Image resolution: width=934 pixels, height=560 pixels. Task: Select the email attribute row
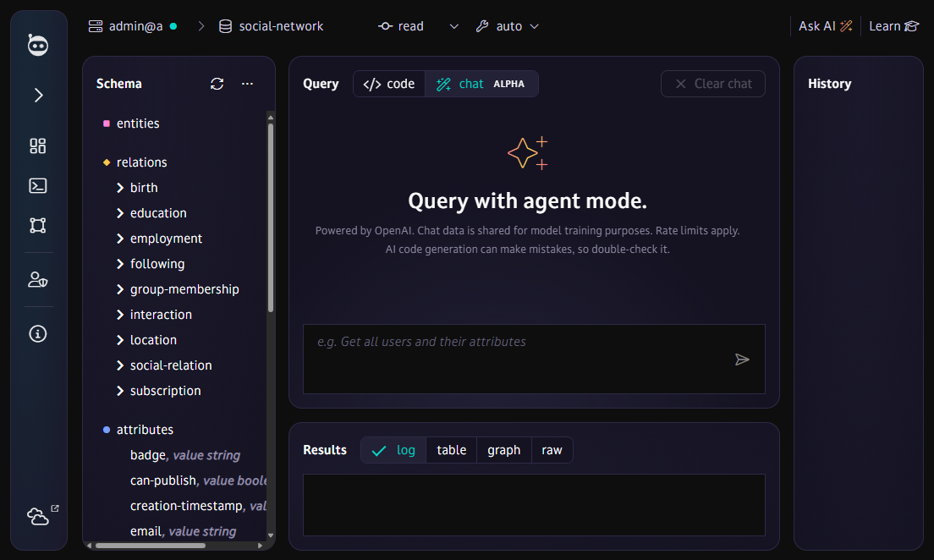[183, 531]
